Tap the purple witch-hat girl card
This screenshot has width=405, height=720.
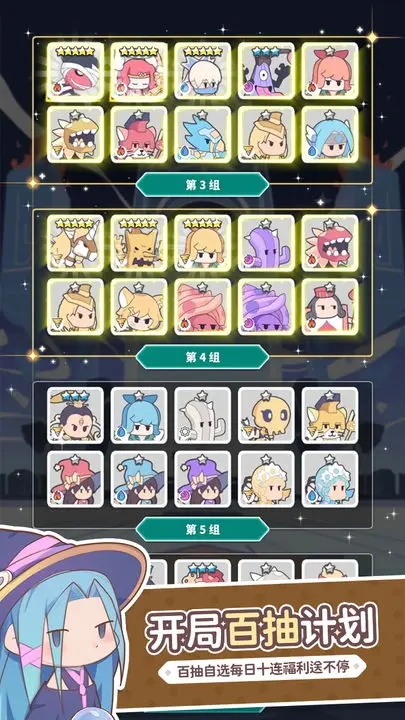point(202,479)
